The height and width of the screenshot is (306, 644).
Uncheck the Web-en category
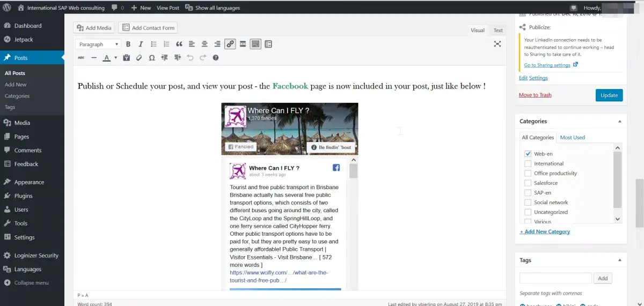tap(528, 154)
